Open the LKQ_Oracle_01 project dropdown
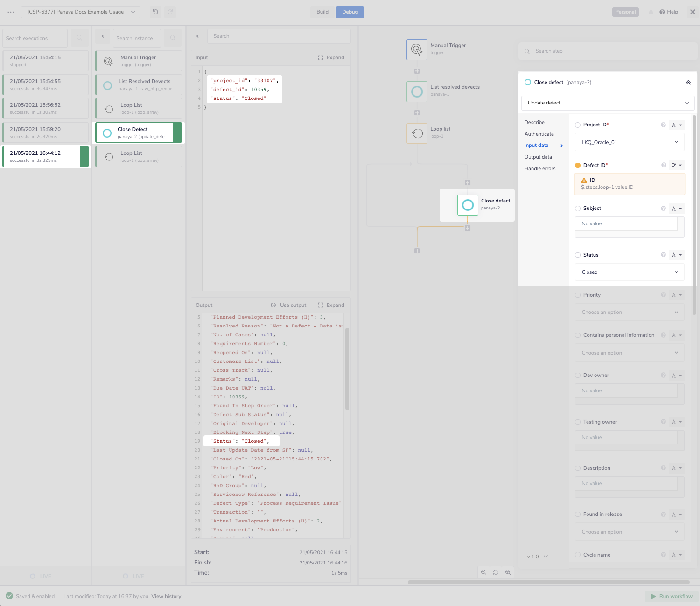 (629, 142)
